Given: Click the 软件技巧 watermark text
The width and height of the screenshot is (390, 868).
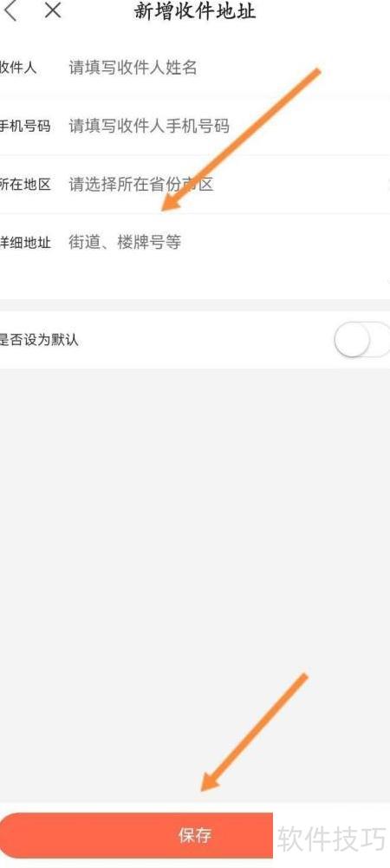Looking at the screenshot, I should point(331,839).
